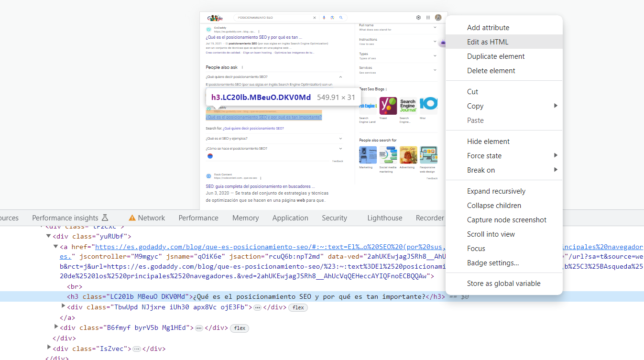
Task: Click ellipsis button in TbwUpd div row
Action: pyautogui.click(x=257, y=307)
